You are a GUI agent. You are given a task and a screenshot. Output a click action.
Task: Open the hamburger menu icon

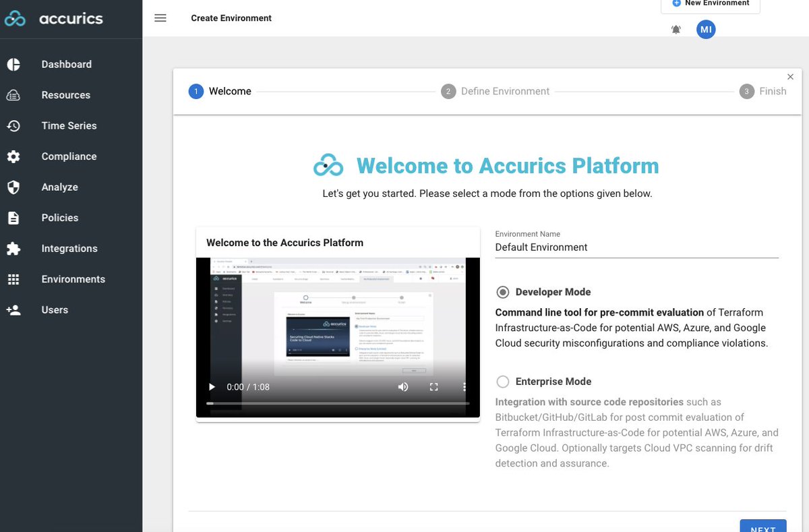point(160,18)
